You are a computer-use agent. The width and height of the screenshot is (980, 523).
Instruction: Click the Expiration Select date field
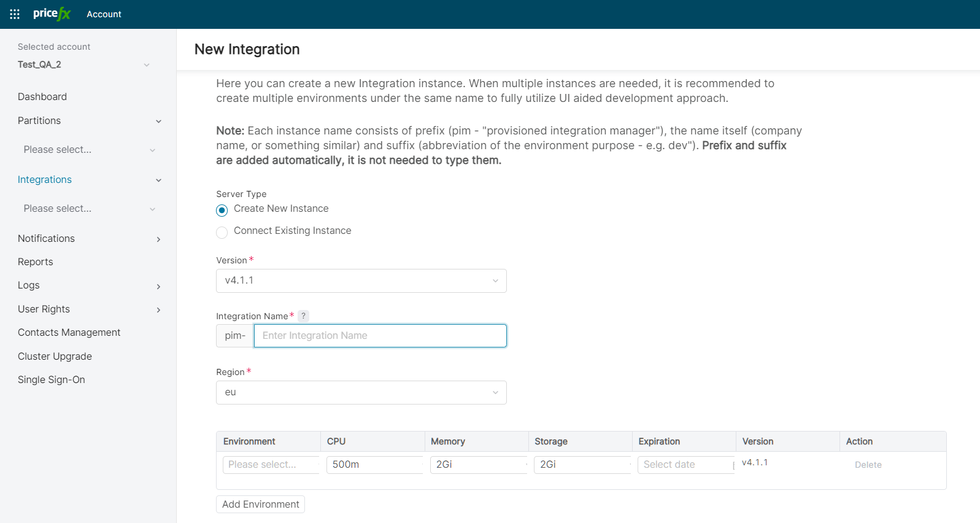point(685,465)
